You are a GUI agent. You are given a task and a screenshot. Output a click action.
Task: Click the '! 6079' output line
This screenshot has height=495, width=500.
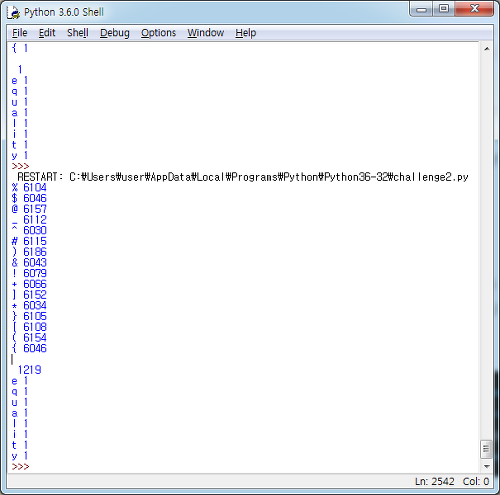(x=29, y=273)
